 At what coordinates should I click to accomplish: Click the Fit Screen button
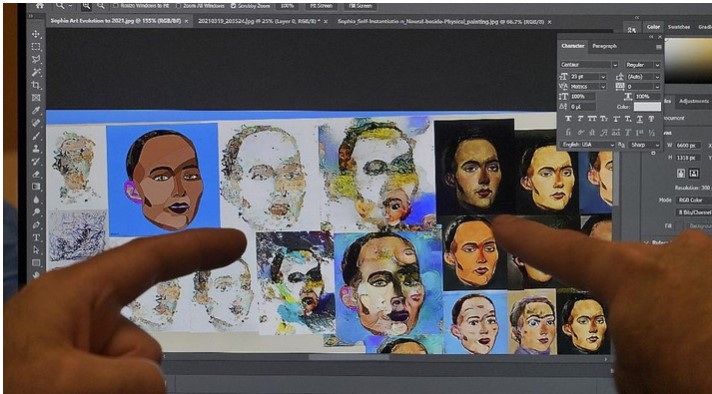321,6
